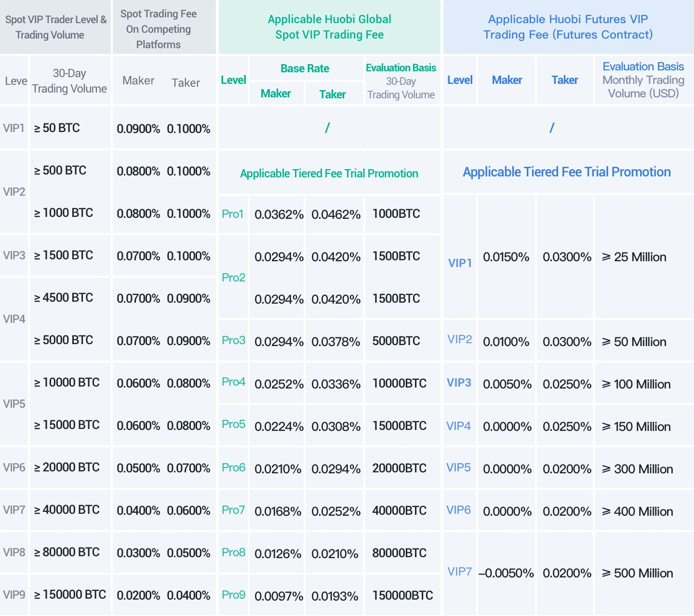The width and height of the screenshot is (694, 616).
Task: Click the '≥ 25 Million' futures volume
Action: [634, 257]
